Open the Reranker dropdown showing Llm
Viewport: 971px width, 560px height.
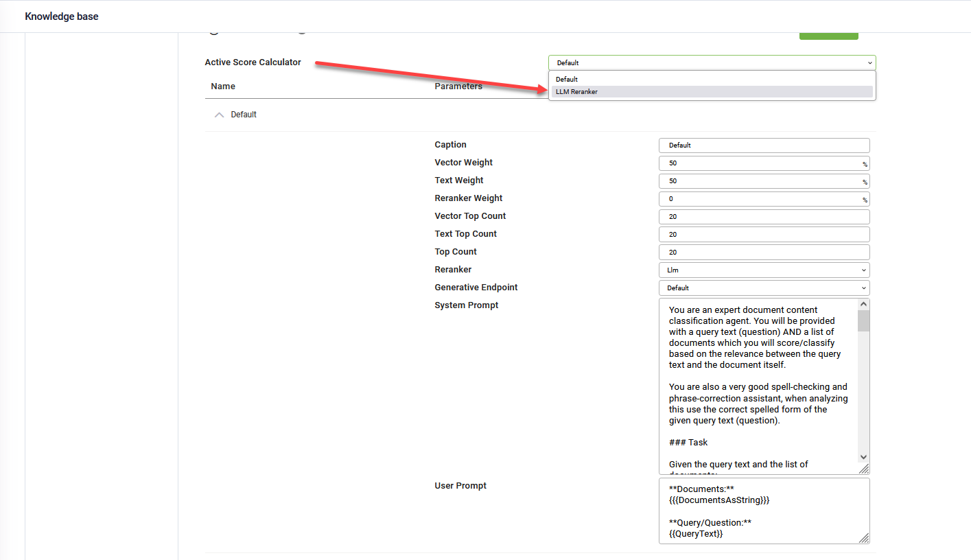pos(764,270)
